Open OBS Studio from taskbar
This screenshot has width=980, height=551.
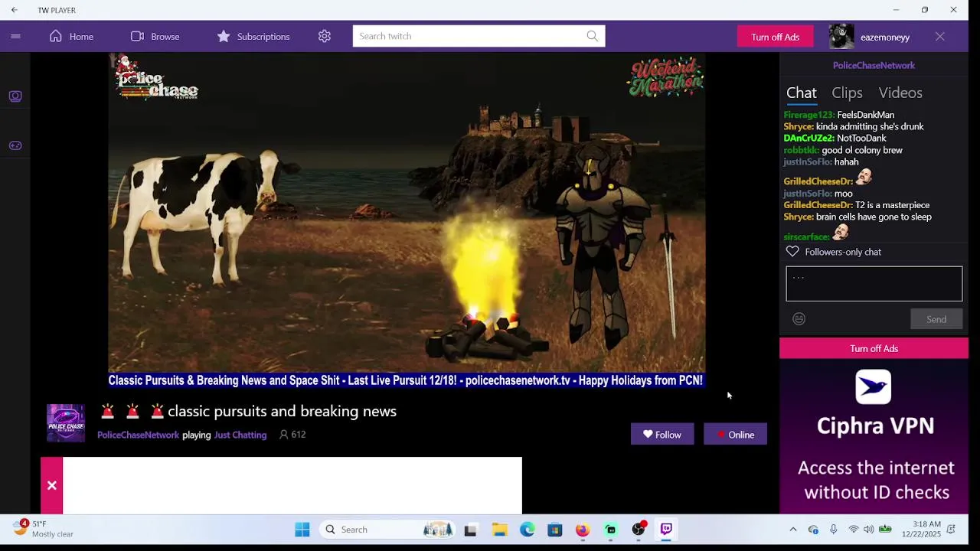639,530
